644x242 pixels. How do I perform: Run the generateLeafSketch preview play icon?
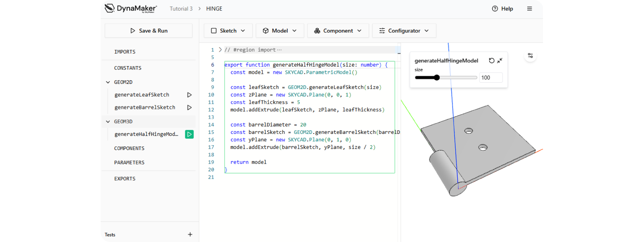189,95
